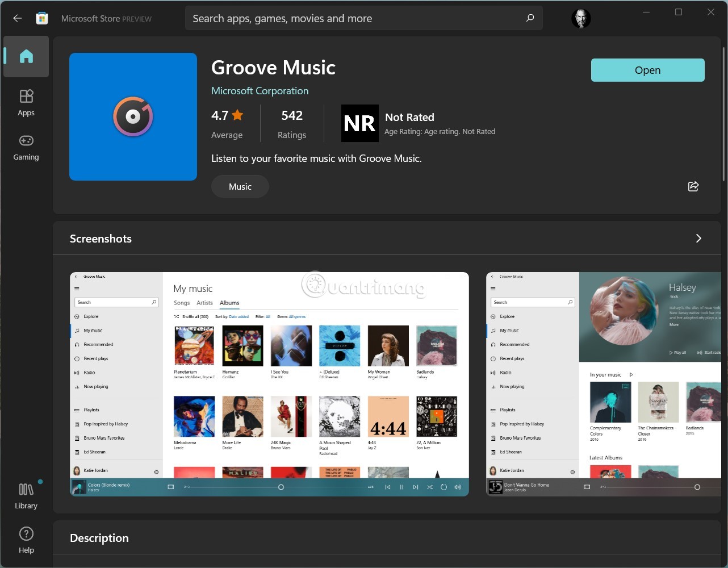Click the Description section heading
Viewport: 728px width, 568px height.
point(99,538)
